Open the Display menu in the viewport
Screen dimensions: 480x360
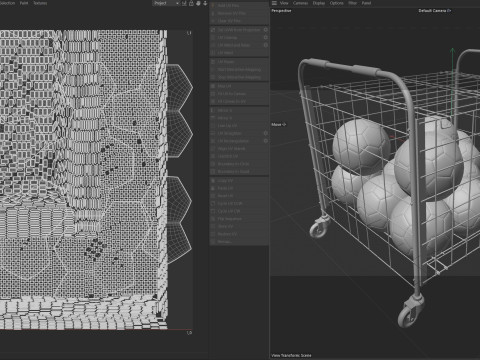tap(319, 3)
